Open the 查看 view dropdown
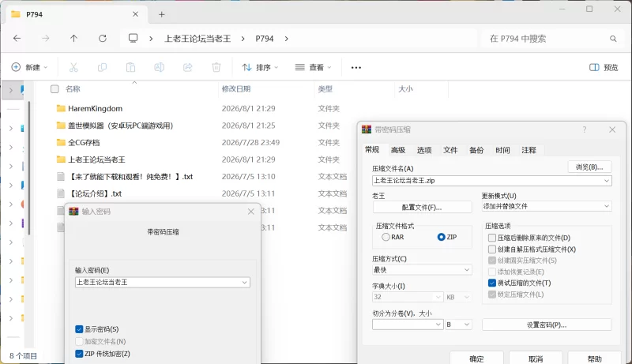632x364 pixels. [313, 67]
